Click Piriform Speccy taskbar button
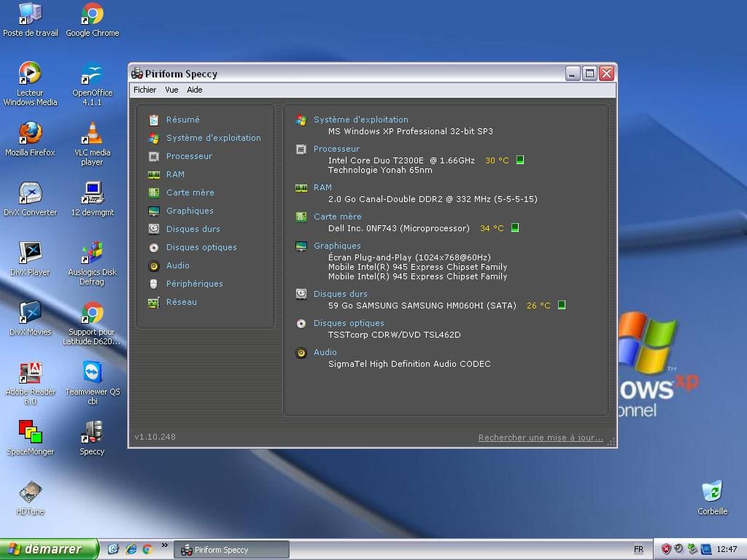Image resolution: width=747 pixels, height=560 pixels. coord(231,550)
